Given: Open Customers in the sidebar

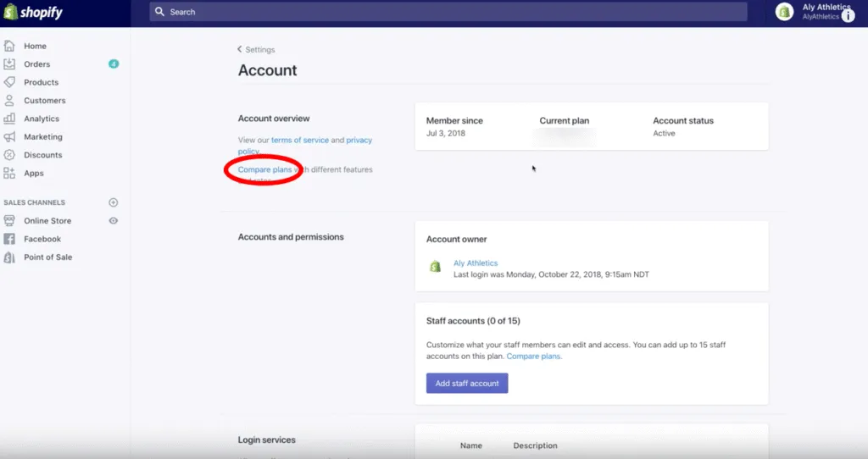Looking at the screenshot, I should tap(45, 101).
